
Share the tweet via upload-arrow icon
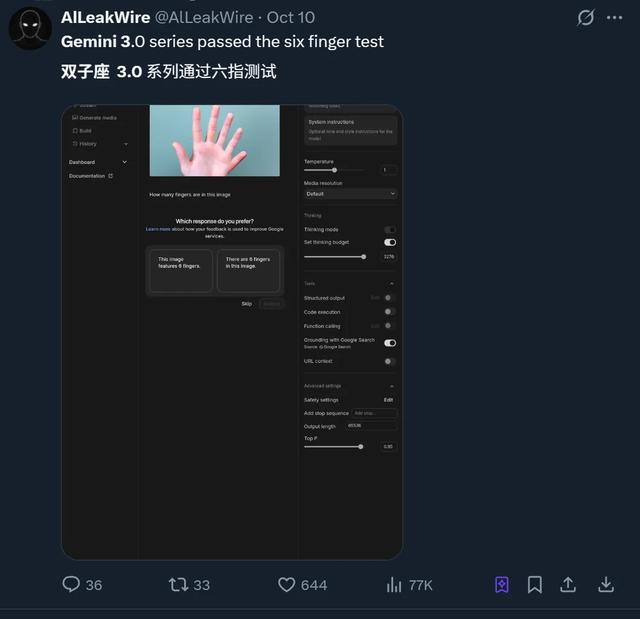tap(568, 584)
